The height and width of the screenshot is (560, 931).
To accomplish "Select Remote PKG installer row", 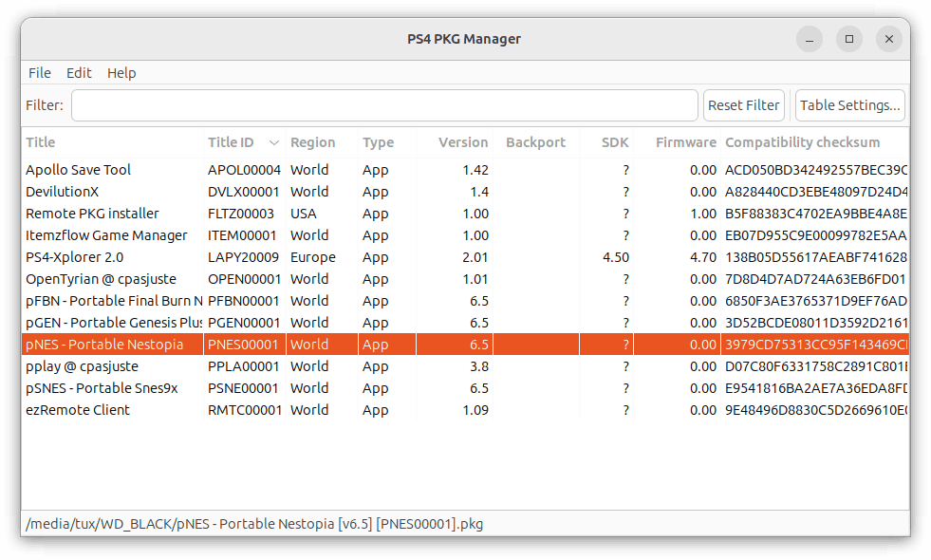I will point(465,214).
